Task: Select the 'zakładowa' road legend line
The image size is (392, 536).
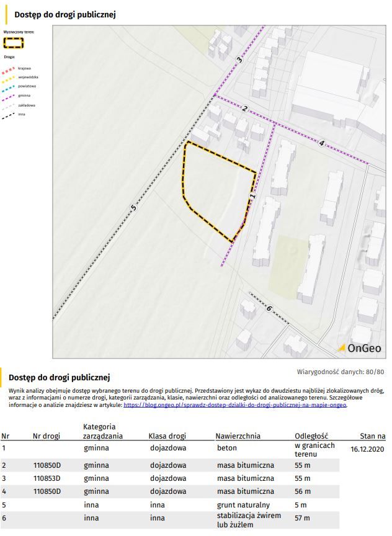Action: 10,105
